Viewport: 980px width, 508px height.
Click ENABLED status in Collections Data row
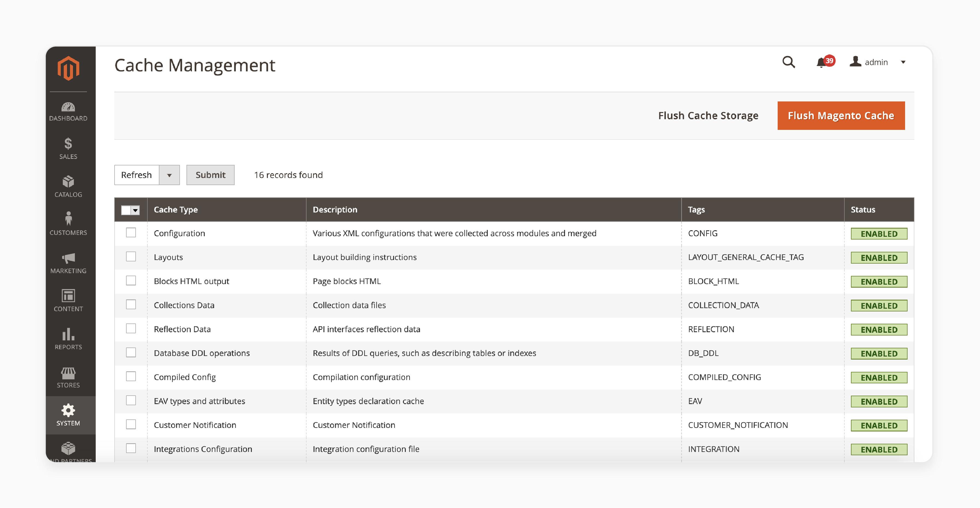pyautogui.click(x=879, y=306)
